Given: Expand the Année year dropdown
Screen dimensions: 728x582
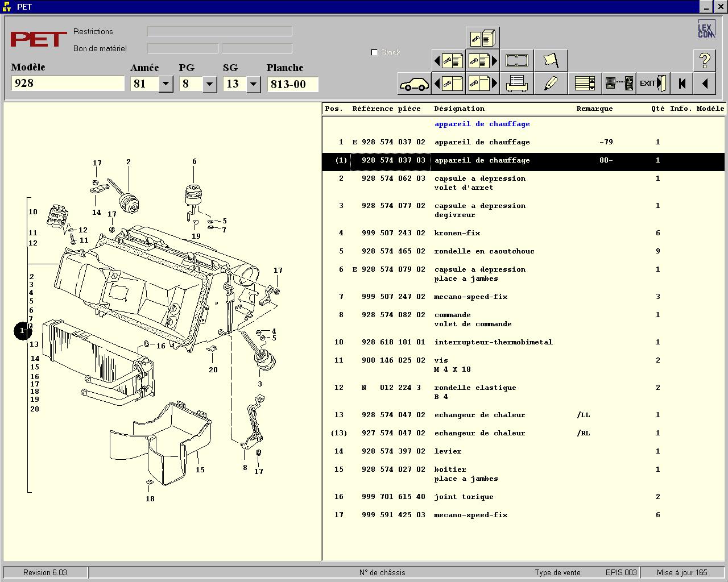Looking at the screenshot, I should click(166, 84).
